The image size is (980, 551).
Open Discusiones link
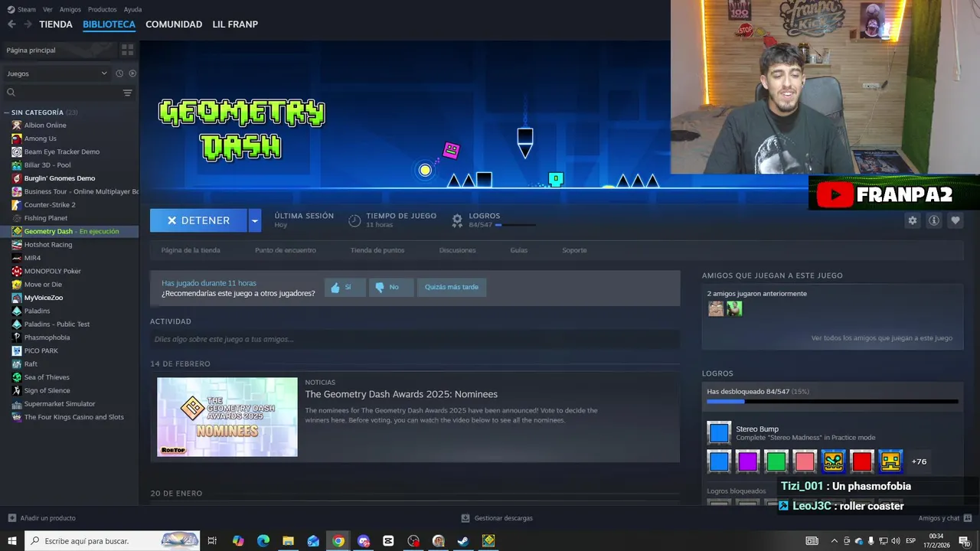[x=458, y=250]
